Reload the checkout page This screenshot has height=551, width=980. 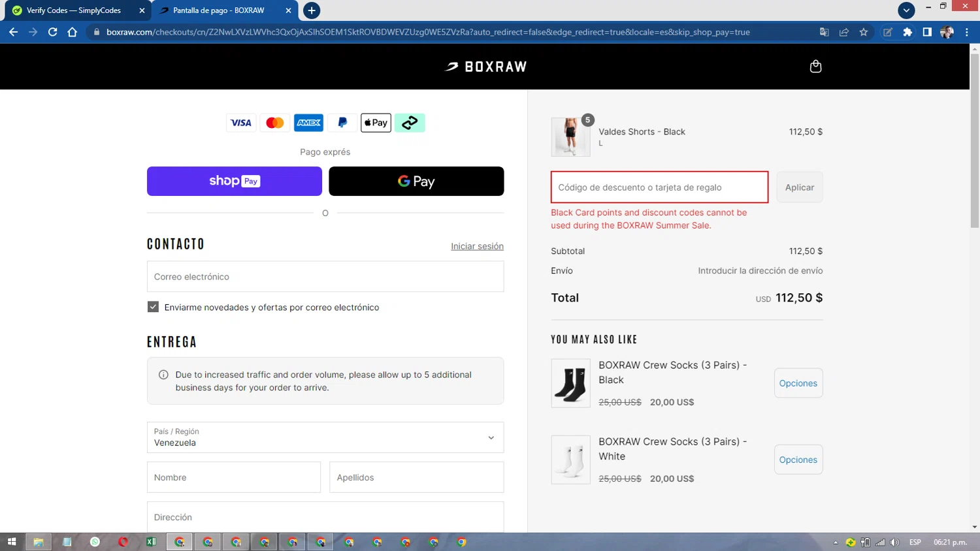52,32
